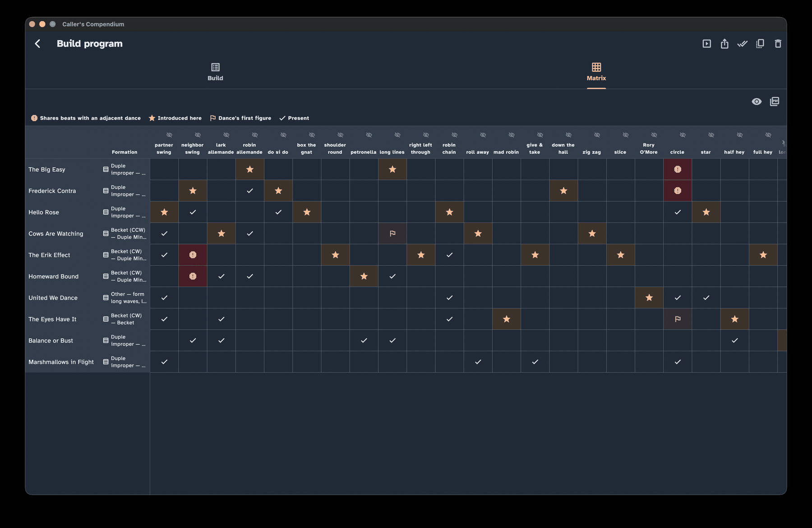The height and width of the screenshot is (528, 812).
Task: Click the warning in Homeward Bound neighbor swing
Action: (193, 276)
